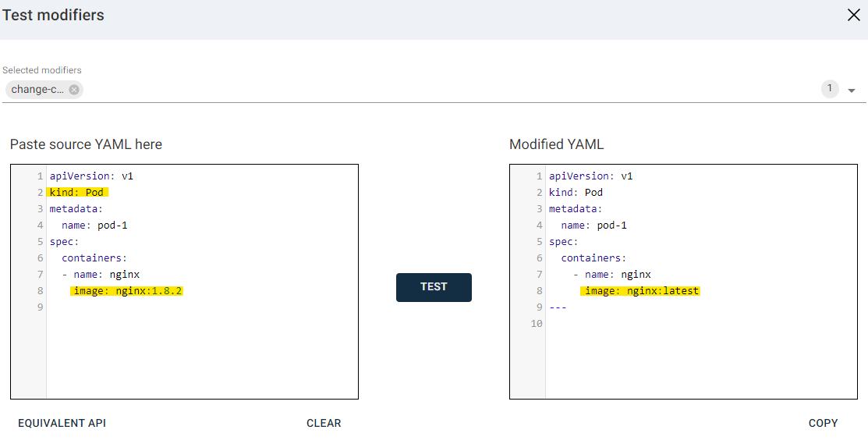
Task: Click the selected modifiers count badge
Action: pos(830,89)
